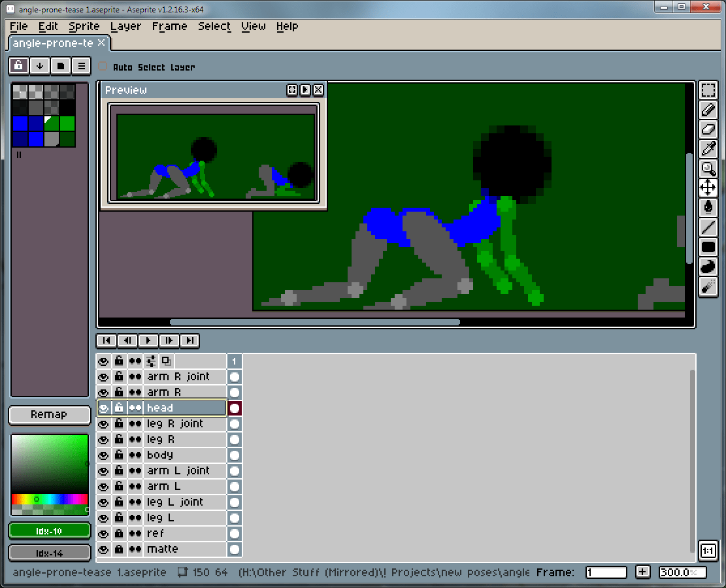Activate the Eyedropper tool
This screenshot has height=588, width=726.
coord(708,149)
